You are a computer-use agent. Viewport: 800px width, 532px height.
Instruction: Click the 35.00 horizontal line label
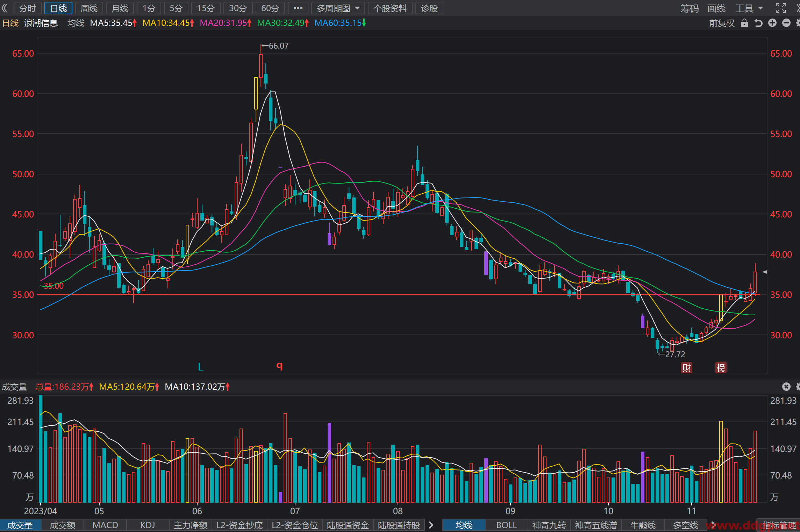54,286
